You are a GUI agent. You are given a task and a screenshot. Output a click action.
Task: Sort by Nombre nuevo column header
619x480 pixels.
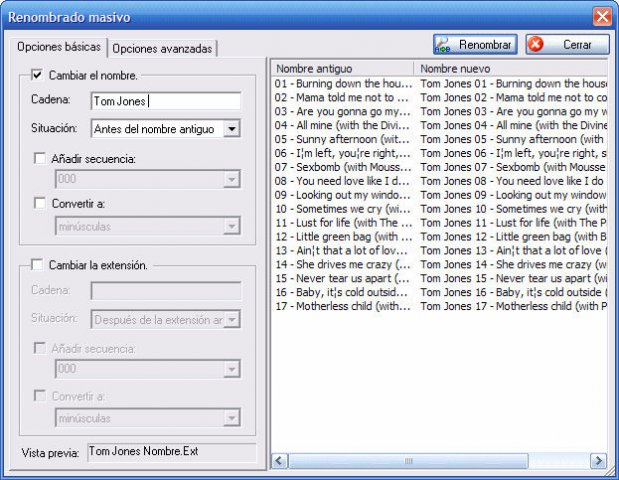pos(512,68)
